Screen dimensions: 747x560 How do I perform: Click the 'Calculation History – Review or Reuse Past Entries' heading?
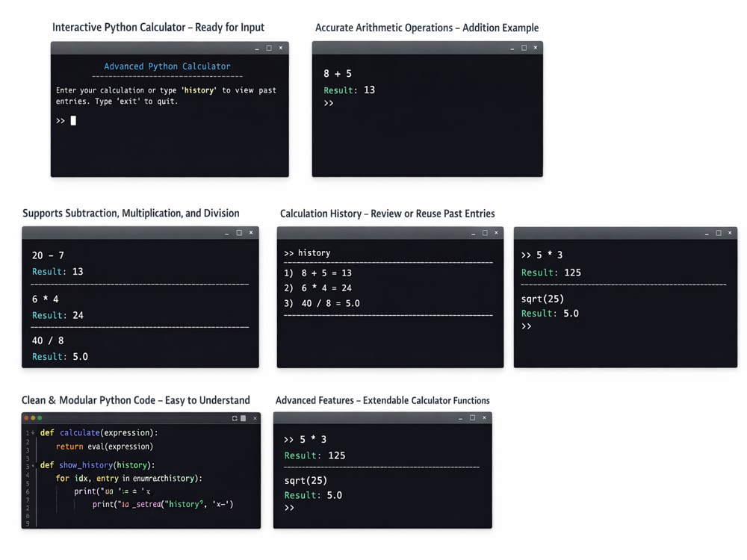click(x=387, y=214)
